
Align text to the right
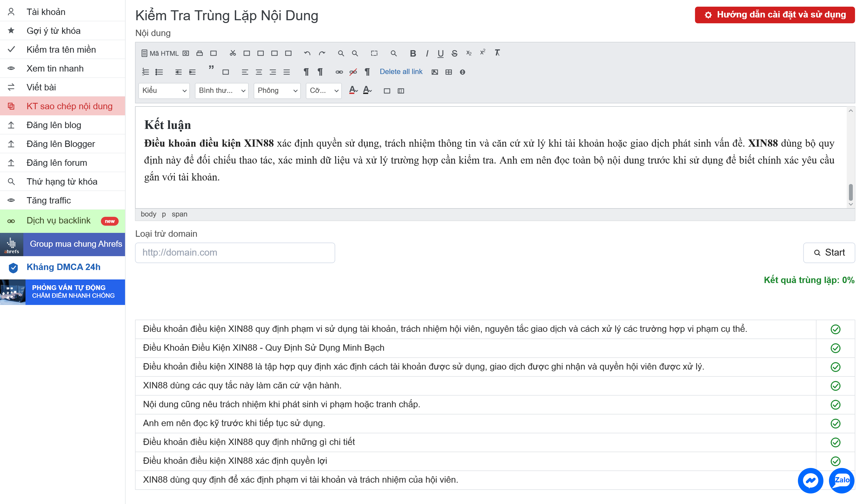pos(273,72)
